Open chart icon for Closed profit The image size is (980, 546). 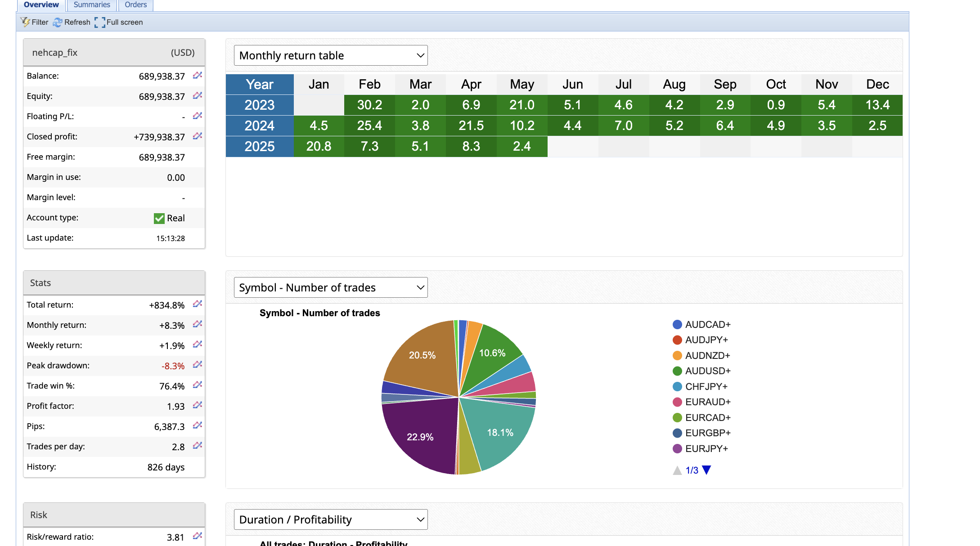tap(197, 136)
